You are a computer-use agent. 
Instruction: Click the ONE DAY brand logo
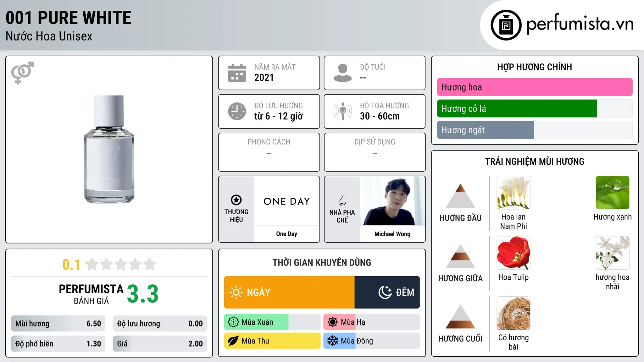(287, 201)
